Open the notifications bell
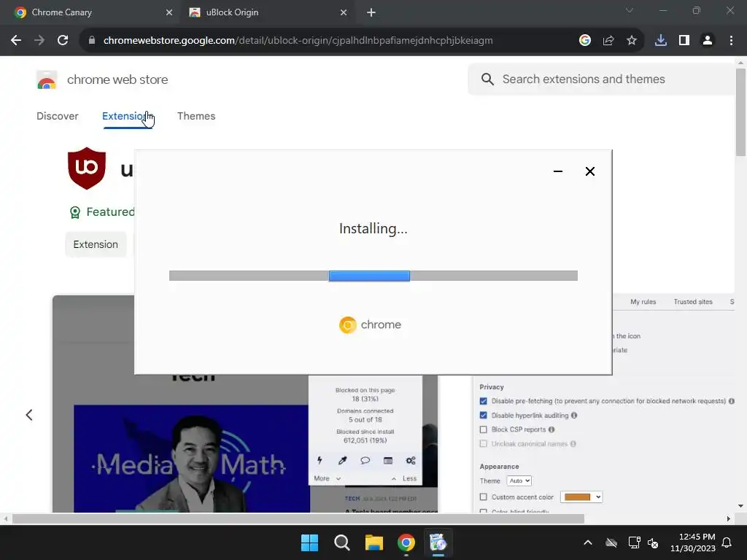Image resolution: width=747 pixels, height=560 pixels. tap(727, 542)
